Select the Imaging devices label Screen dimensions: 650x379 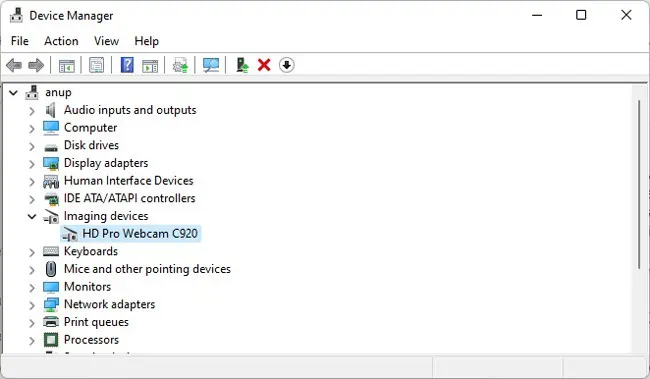[x=106, y=216]
